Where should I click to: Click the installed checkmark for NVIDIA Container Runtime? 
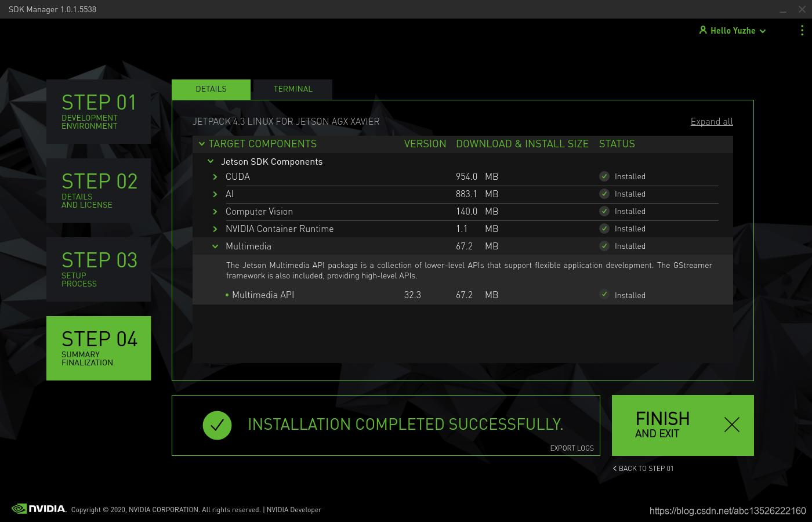[x=604, y=229]
